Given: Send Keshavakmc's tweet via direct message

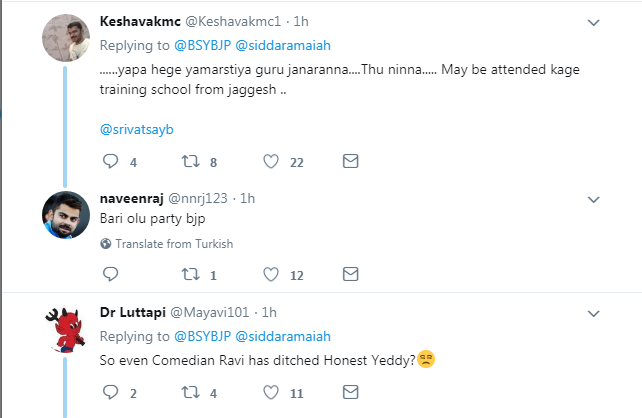Looking at the screenshot, I should 350,161.
